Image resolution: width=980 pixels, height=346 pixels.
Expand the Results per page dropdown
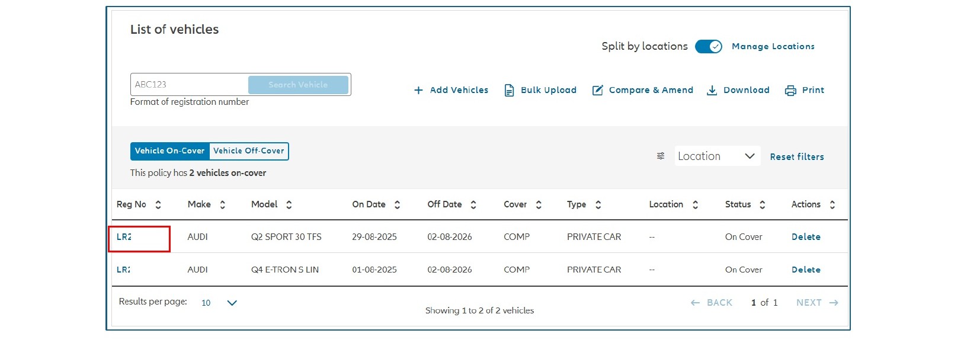(x=219, y=303)
